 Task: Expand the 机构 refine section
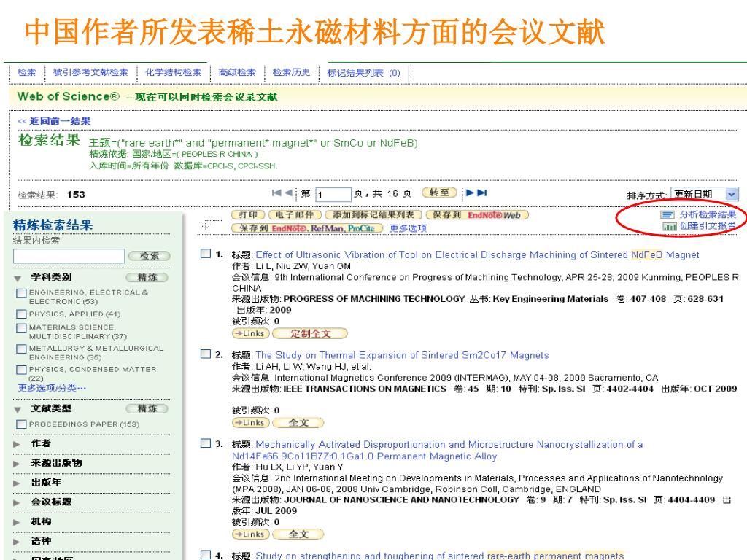pyautogui.click(x=18, y=522)
